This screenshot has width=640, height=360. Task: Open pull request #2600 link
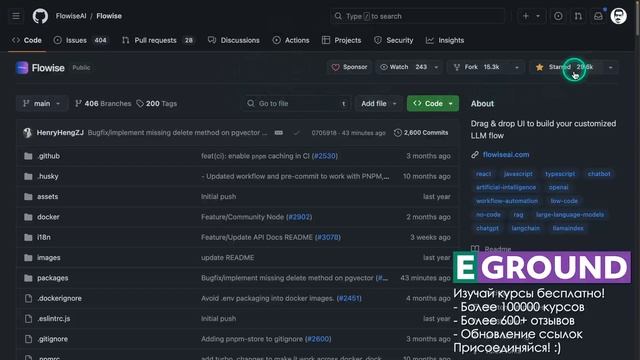pyautogui.click(x=318, y=339)
